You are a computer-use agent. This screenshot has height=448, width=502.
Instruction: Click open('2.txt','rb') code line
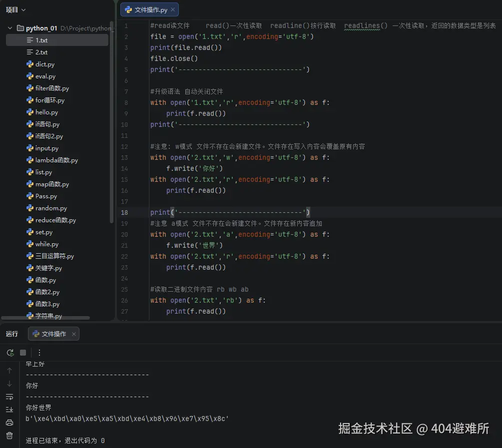click(x=208, y=300)
